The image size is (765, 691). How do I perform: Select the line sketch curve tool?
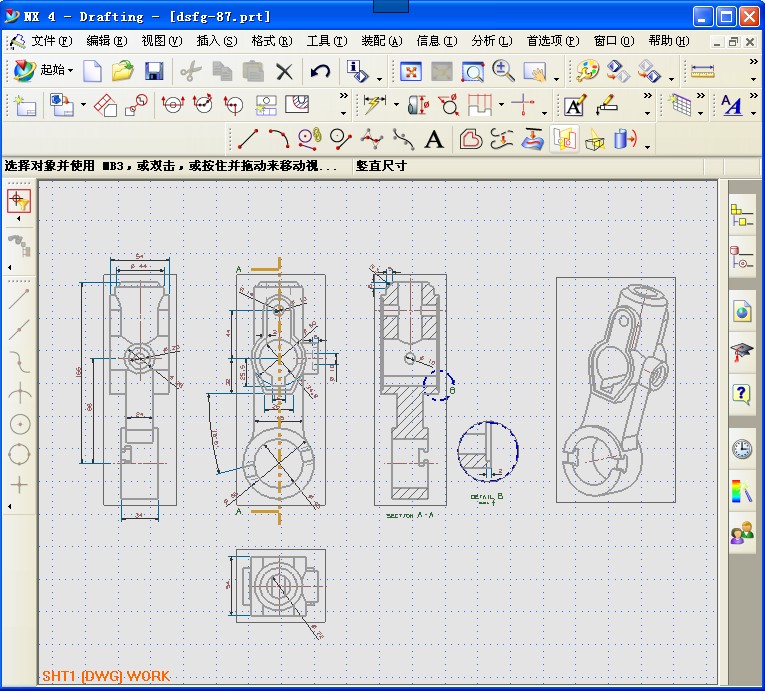click(x=247, y=139)
